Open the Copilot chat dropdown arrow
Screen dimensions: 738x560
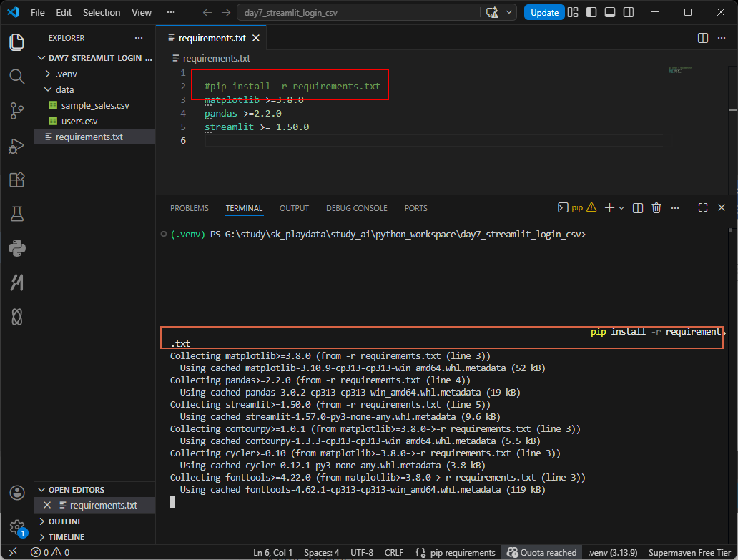(x=509, y=12)
